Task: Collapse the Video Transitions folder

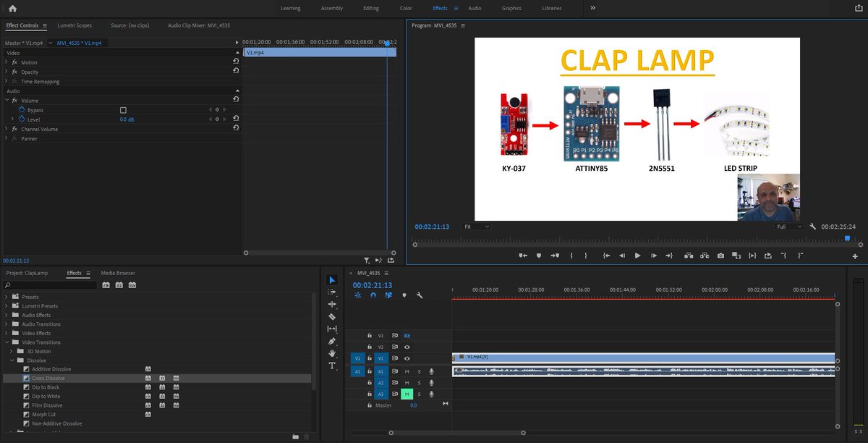Action: pyautogui.click(x=7, y=342)
